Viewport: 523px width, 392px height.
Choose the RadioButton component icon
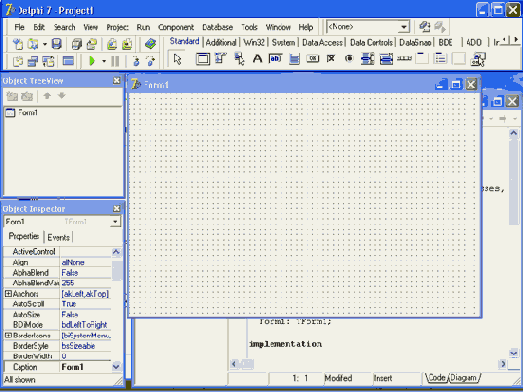point(349,58)
